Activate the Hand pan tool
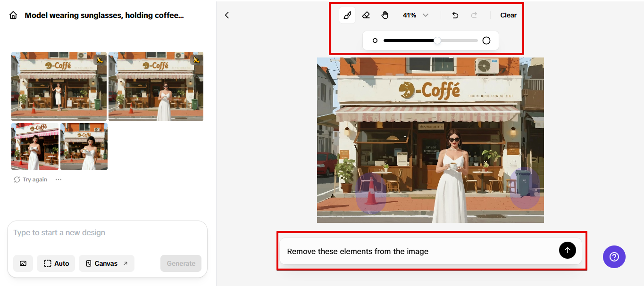 coord(385,15)
